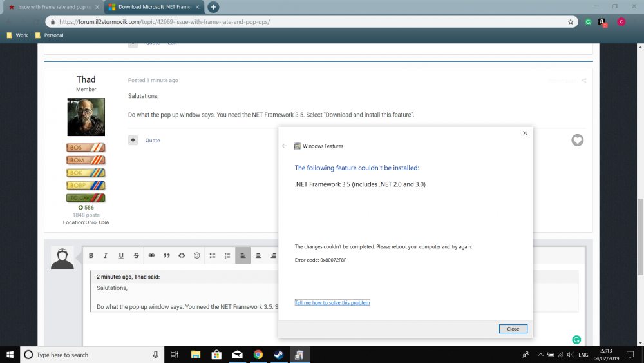The image size is (644, 363).
Task: Open Task View from the taskbar
Action: (174, 355)
